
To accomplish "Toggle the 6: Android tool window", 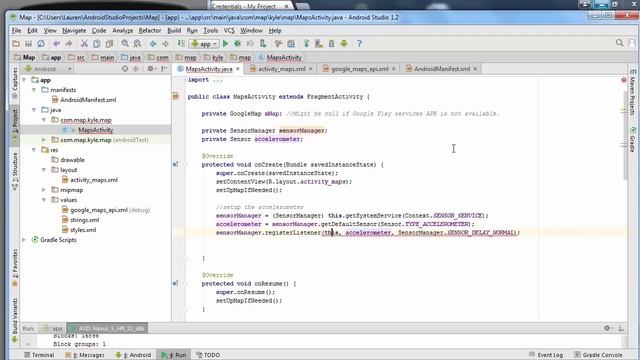I will click(133, 355).
